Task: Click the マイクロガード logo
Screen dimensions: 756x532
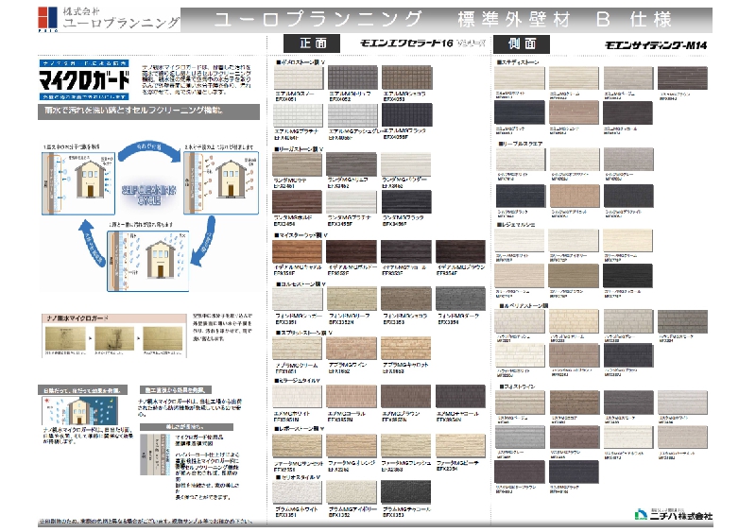Action: 84,80
